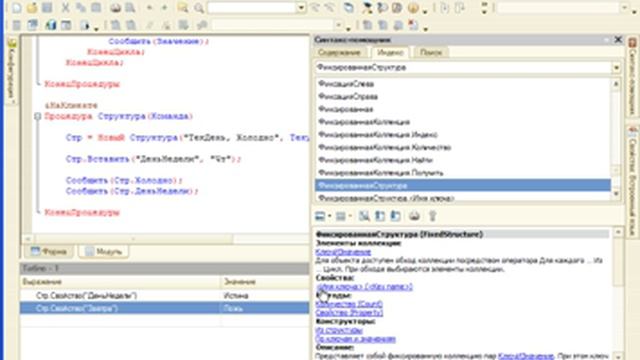Click the Save diskette toolbar icon

47,7
